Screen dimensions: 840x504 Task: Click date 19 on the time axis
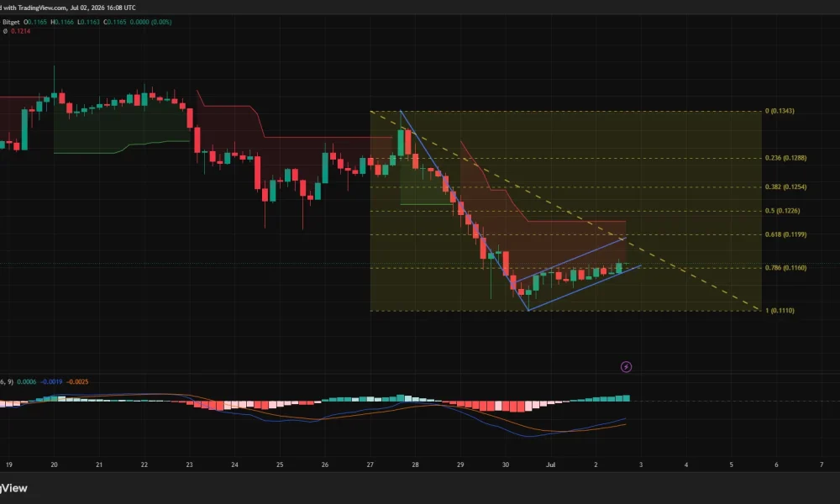8,465
